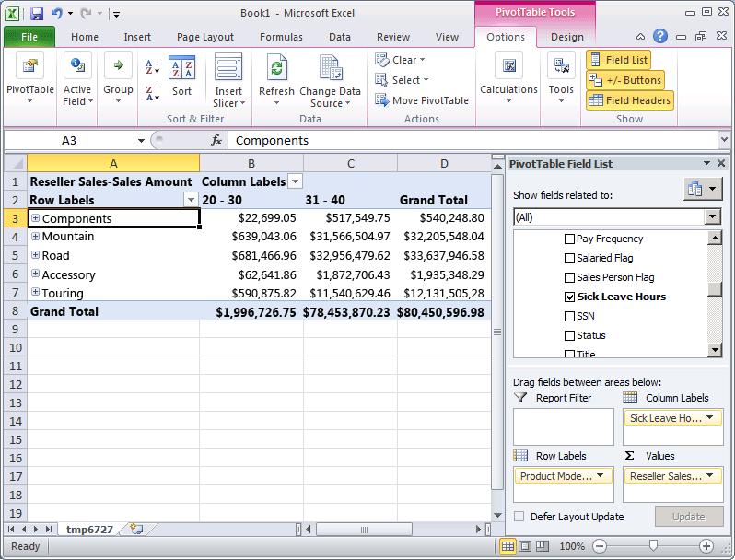The image size is (735, 560).
Task: Toggle the +/- Buttons option
Action: pyautogui.click(x=624, y=80)
